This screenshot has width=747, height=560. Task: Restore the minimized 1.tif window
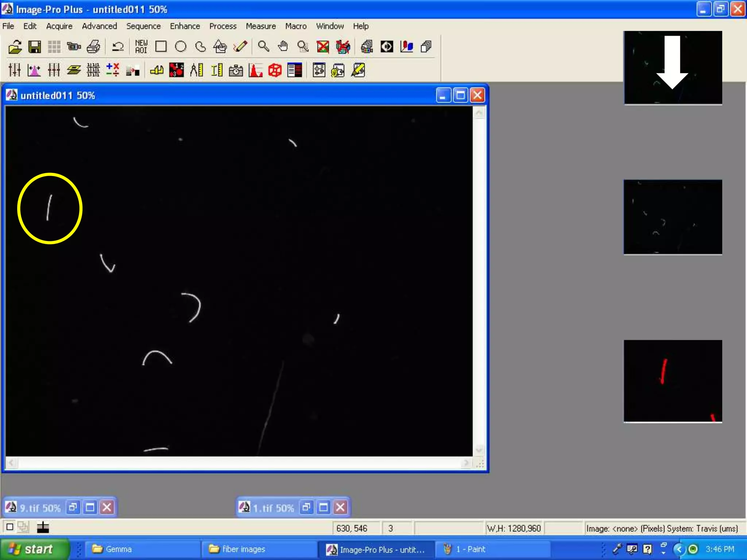point(306,507)
